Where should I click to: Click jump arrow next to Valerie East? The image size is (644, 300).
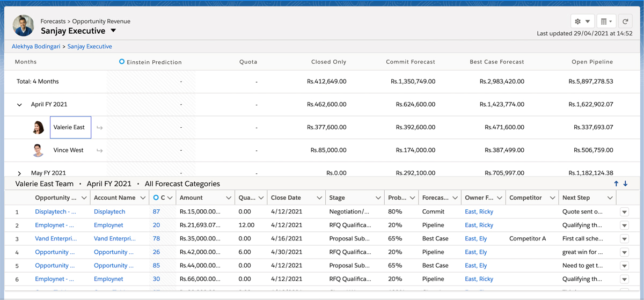(x=100, y=128)
